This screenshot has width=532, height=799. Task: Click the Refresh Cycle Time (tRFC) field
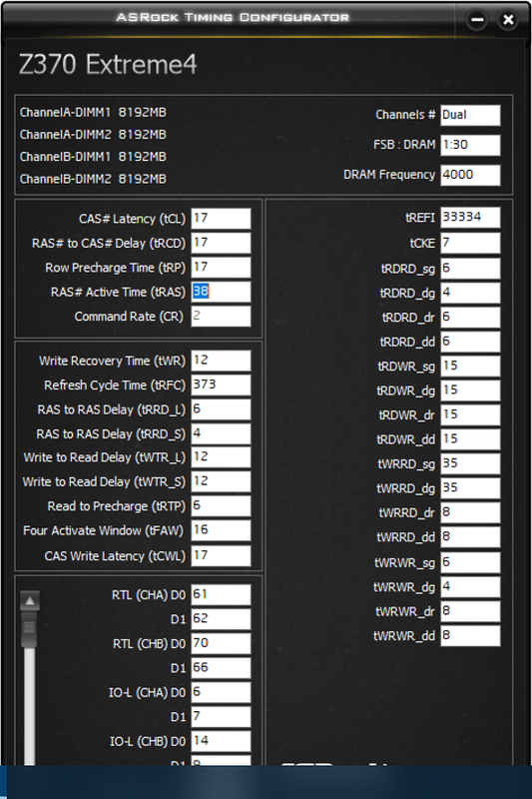[221, 386]
